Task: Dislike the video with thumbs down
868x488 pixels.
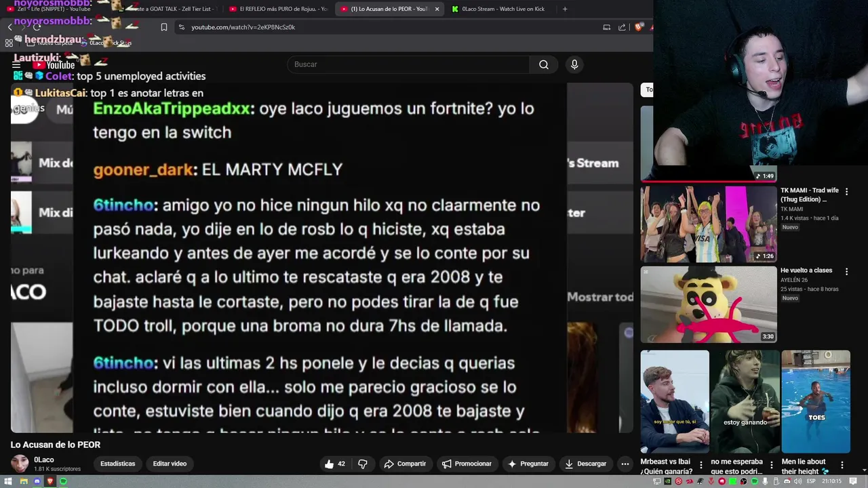Action: point(363,464)
